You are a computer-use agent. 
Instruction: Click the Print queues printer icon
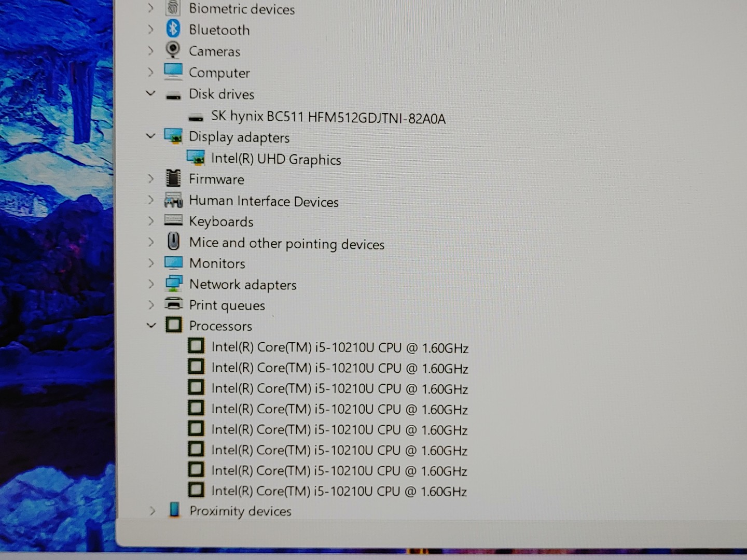coord(173,304)
